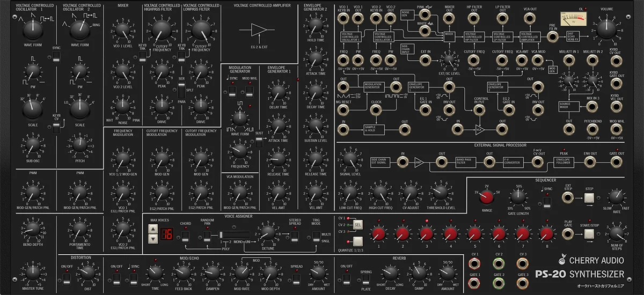
Task: Click the MIXER OUT jack
Action: pos(449,18)
